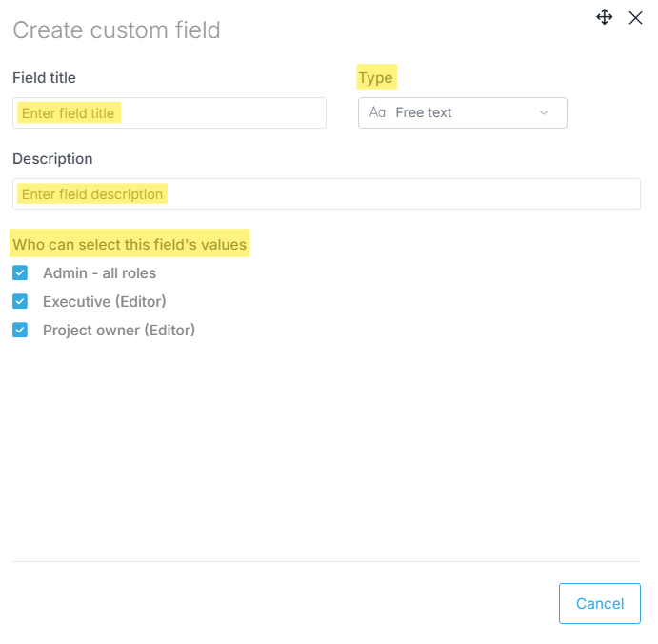The image size is (658, 644).
Task: Click the Aa text type icon
Action: tap(377, 112)
